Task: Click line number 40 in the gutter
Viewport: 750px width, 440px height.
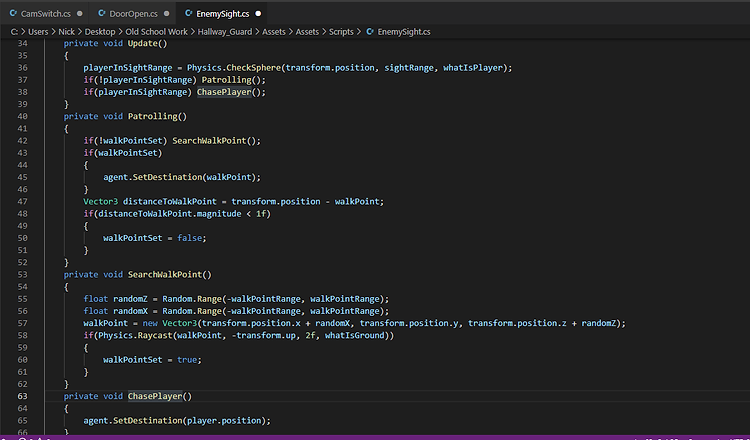Action: point(22,116)
